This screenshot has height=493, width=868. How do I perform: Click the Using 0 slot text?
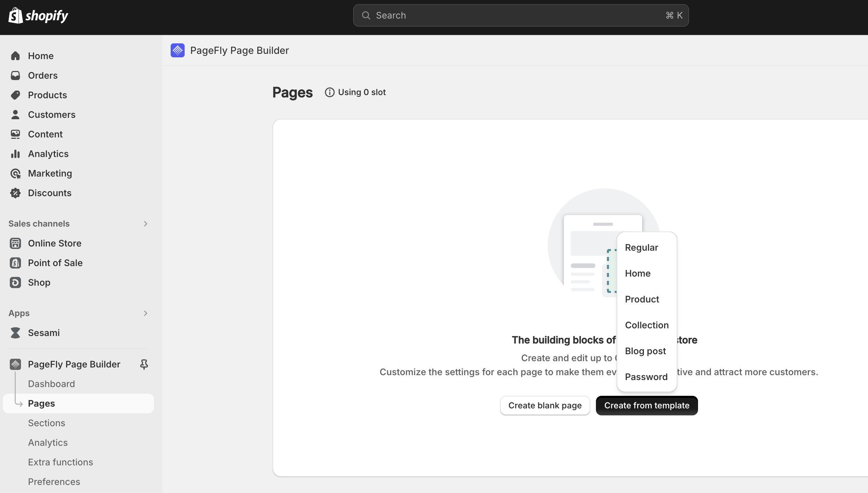click(x=362, y=92)
